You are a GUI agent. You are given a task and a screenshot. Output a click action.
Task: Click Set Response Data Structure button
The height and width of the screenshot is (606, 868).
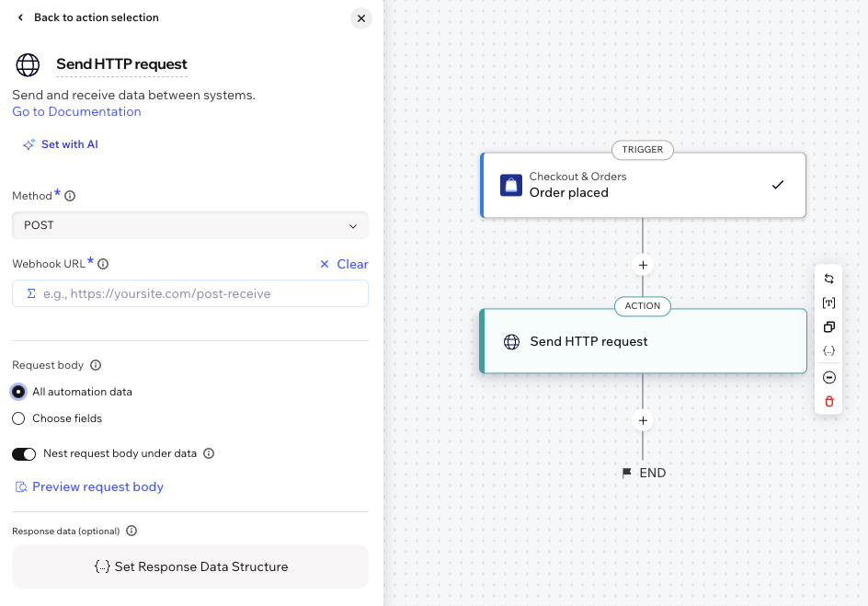coord(190,566)
